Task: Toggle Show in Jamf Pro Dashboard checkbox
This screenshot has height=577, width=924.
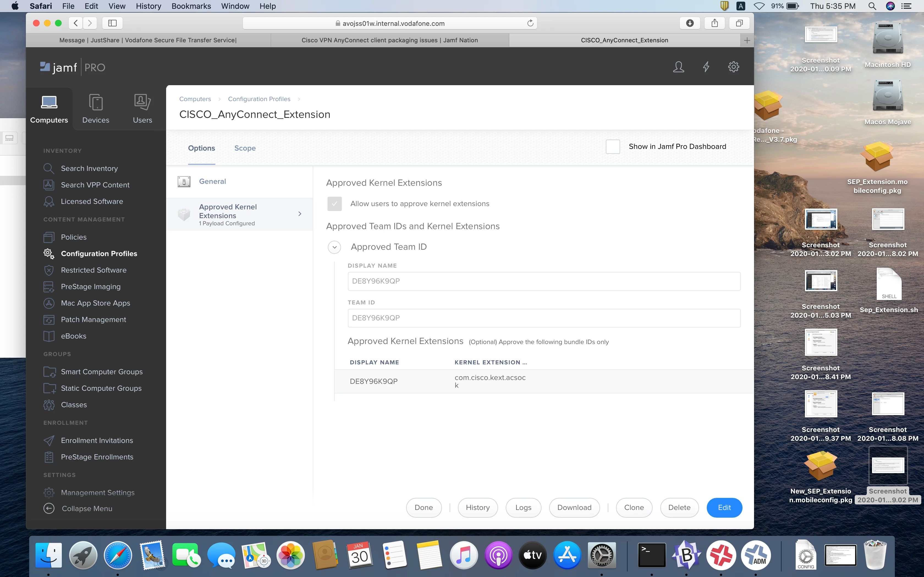Action: click(x=612, y=146)
